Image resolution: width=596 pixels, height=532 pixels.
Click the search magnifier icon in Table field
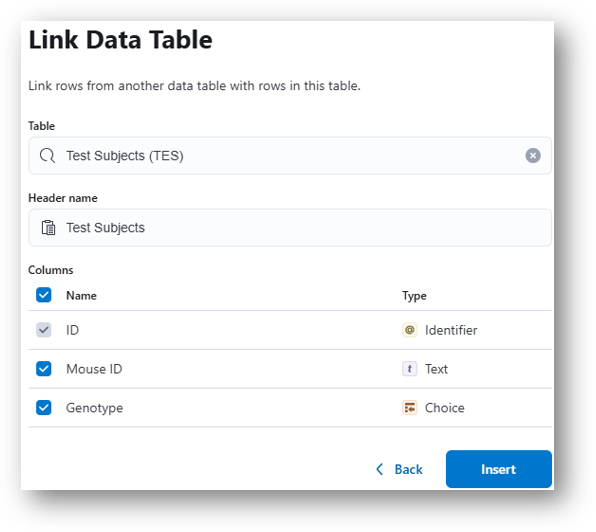(x=48, y=156)
